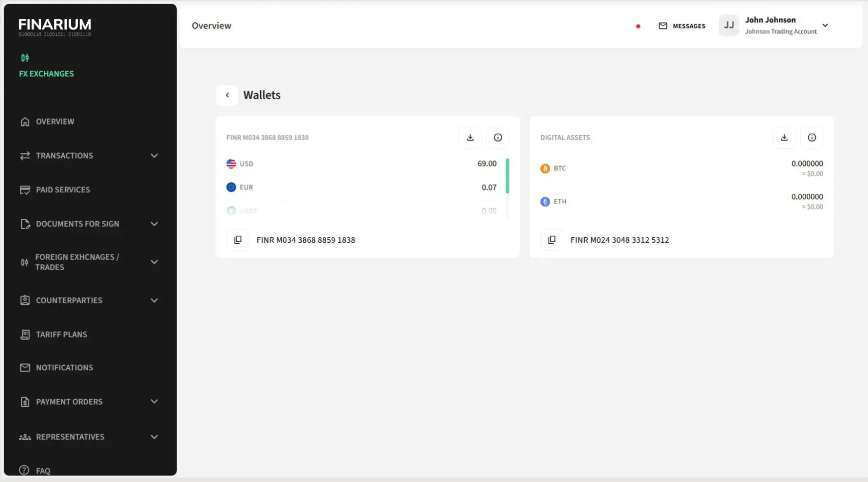Click the Tariff Plans receipt icon
The height and width of the screenshot is (482, 868).
tap(25, 334)
